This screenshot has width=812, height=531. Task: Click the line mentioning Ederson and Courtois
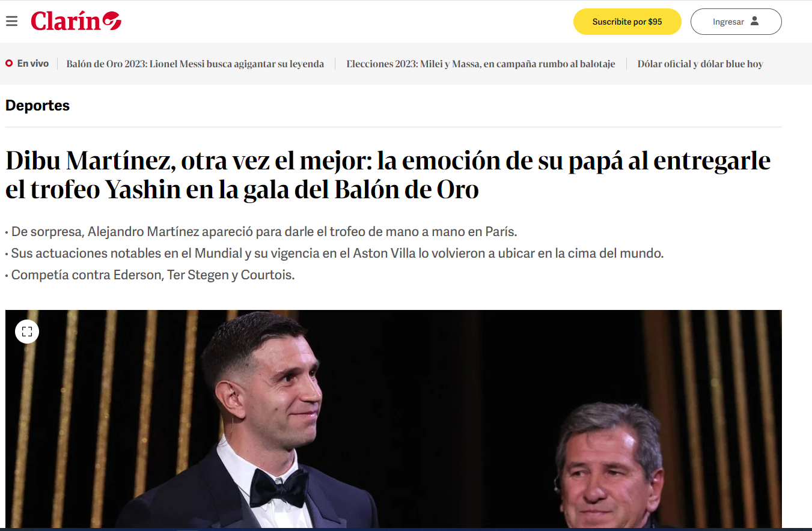pos(150,276)
